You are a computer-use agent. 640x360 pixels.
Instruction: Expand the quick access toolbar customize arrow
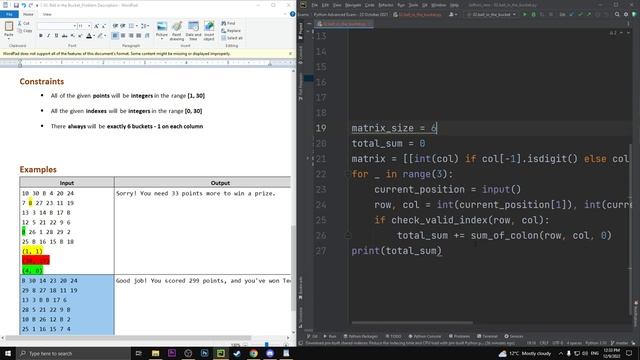click(x=37, y=5)
